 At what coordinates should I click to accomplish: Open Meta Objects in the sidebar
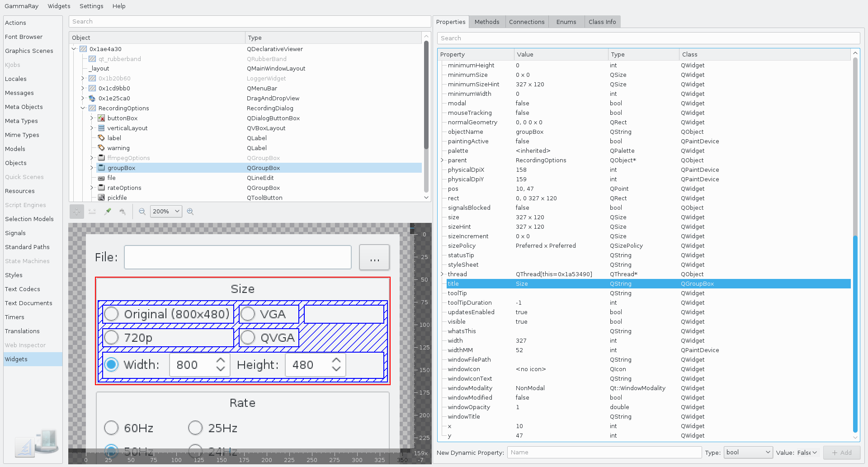(24, 107)
